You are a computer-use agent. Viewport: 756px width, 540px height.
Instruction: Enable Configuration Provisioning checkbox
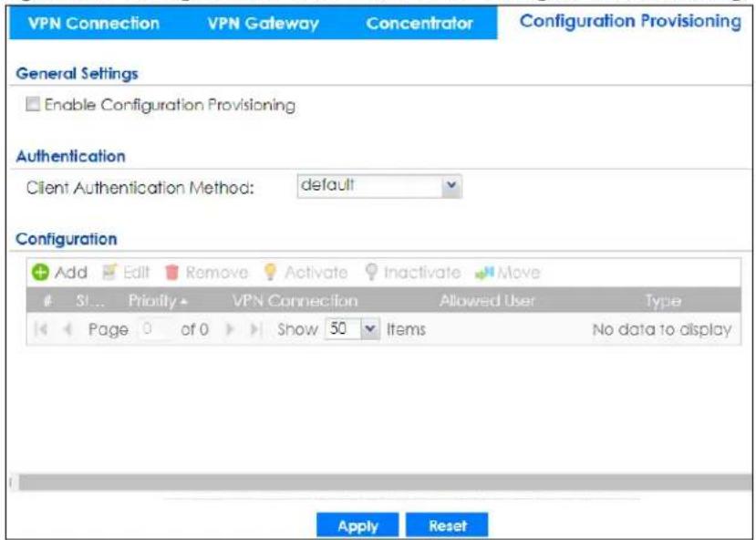[x=33, y=104]
